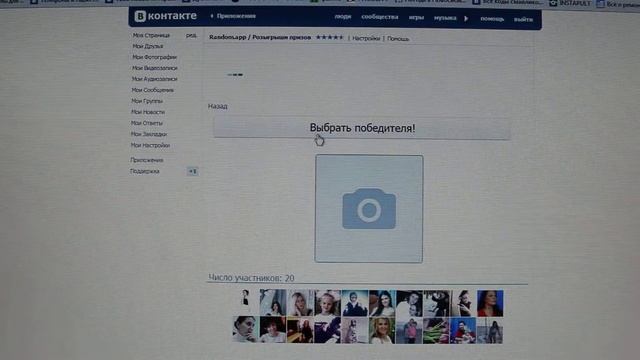The width and height of the screenshot is (640, 360).
Task: Open Мои Новости in sidebar
Action: (x=148, y=112)
